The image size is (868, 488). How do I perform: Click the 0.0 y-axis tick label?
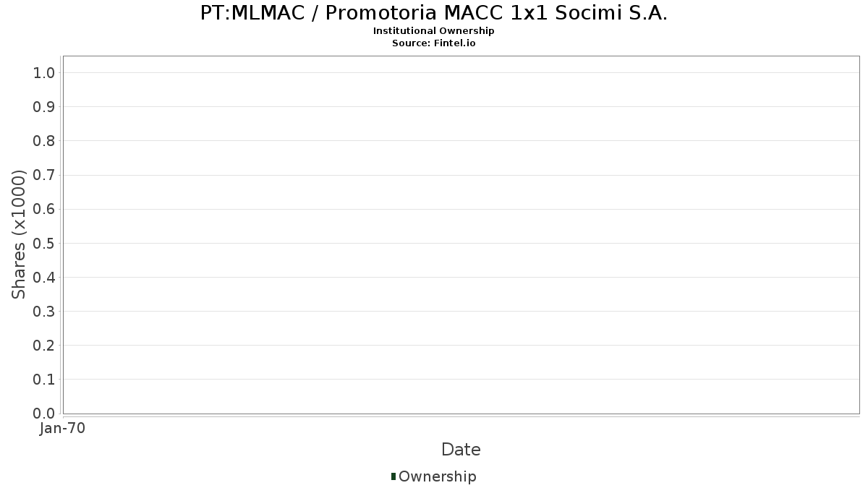[x=44, y=413]
